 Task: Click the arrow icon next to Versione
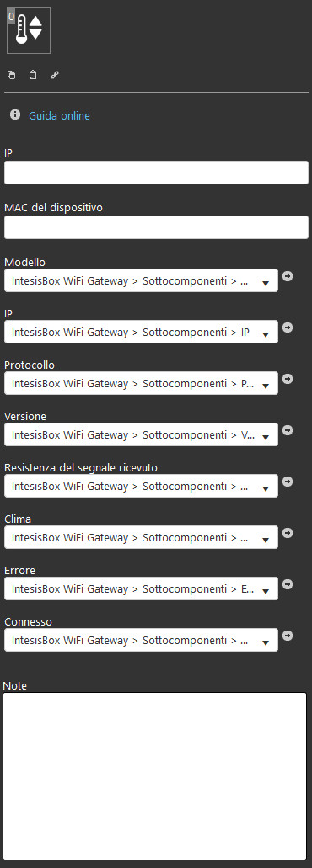pyautogui.click(x=287, y=430)
